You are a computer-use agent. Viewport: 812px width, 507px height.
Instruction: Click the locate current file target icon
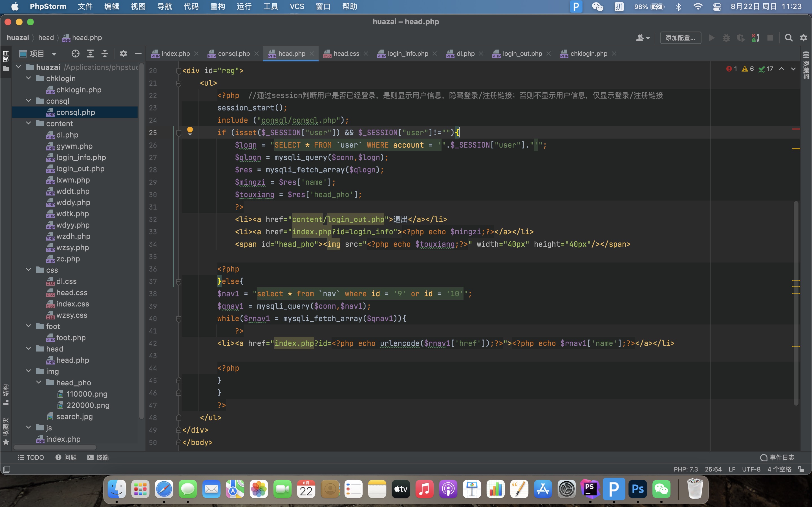(76, 54)
